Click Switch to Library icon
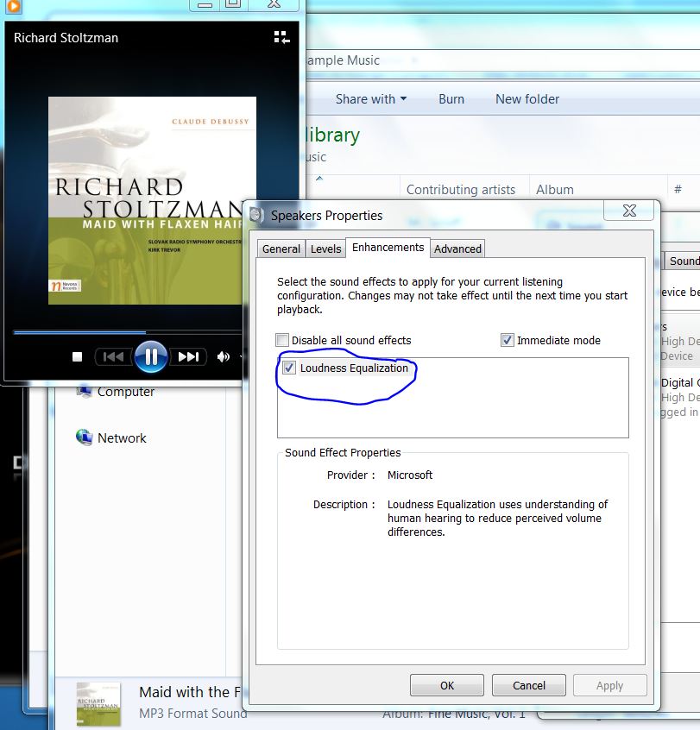The height and width of the screenshot is (730, 700). point(281,37)
